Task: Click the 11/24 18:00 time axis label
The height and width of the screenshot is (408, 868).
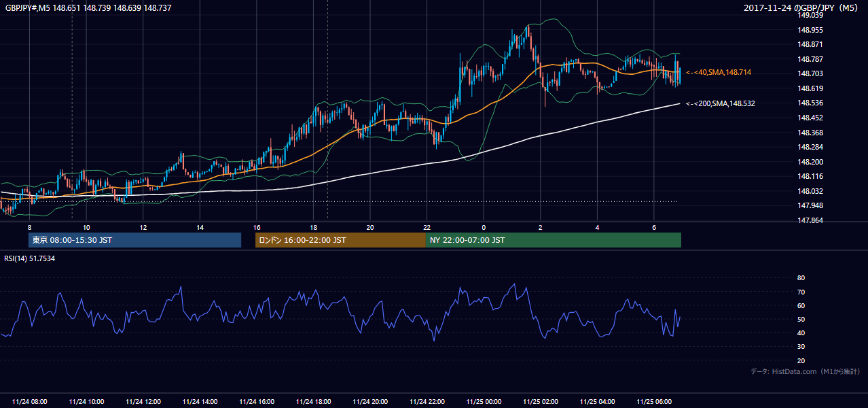Action: click(313, 402)
